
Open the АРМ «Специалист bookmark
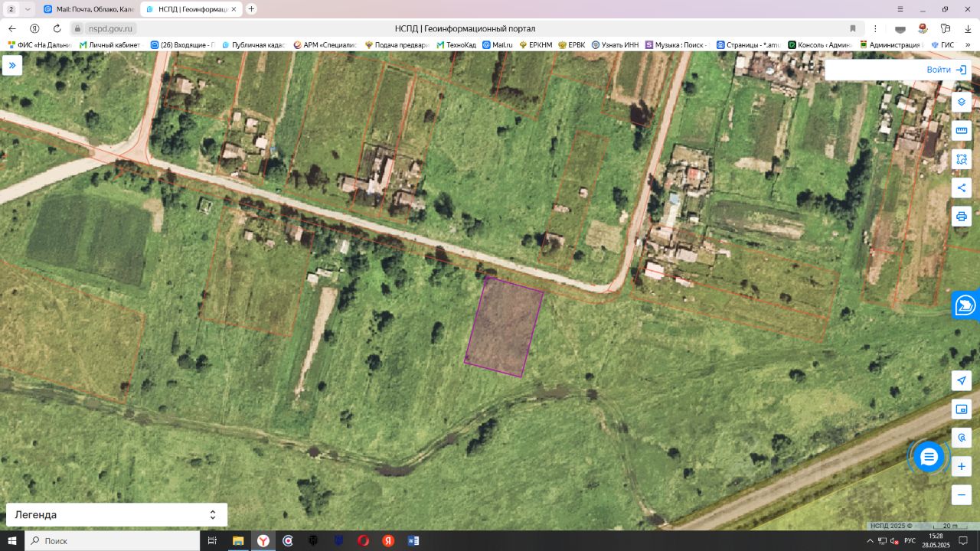click(x=325, y=44)
